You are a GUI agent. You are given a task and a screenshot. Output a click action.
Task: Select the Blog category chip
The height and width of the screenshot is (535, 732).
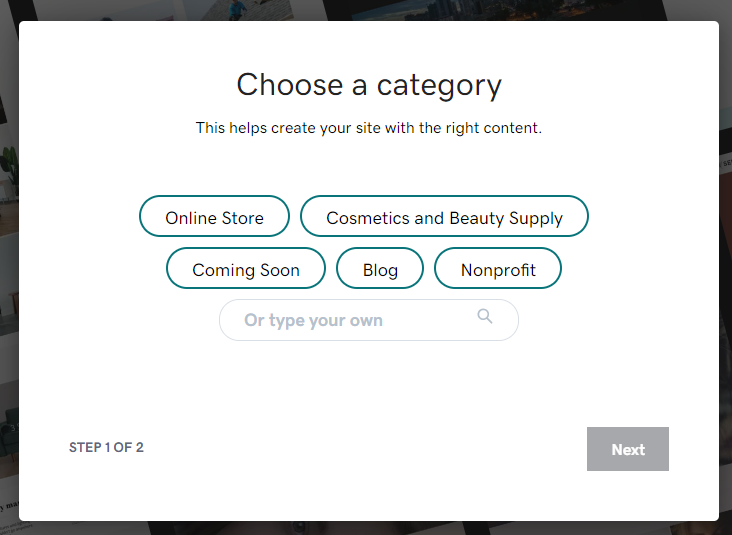click(380, 269)
